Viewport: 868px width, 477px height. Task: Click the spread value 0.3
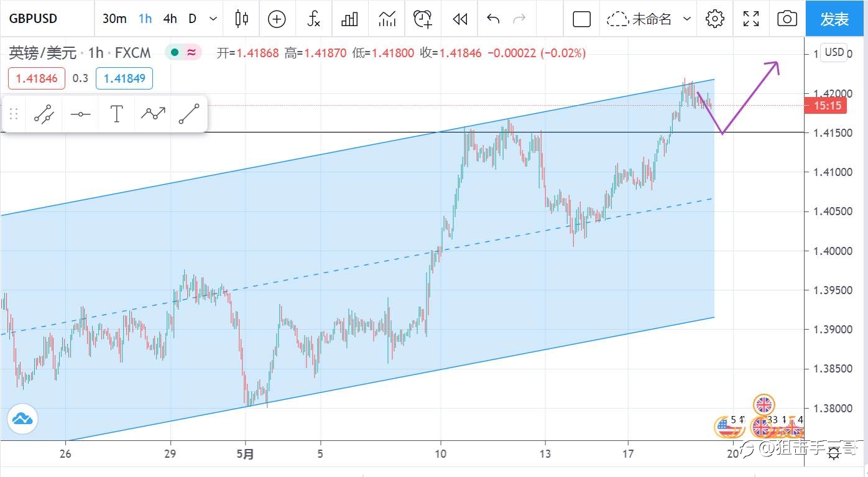click(80, 78)
